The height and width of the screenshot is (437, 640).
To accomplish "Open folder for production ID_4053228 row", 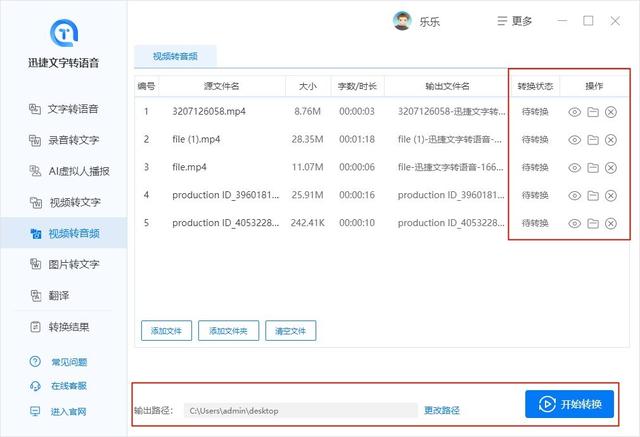I will (x=593, y=224).
